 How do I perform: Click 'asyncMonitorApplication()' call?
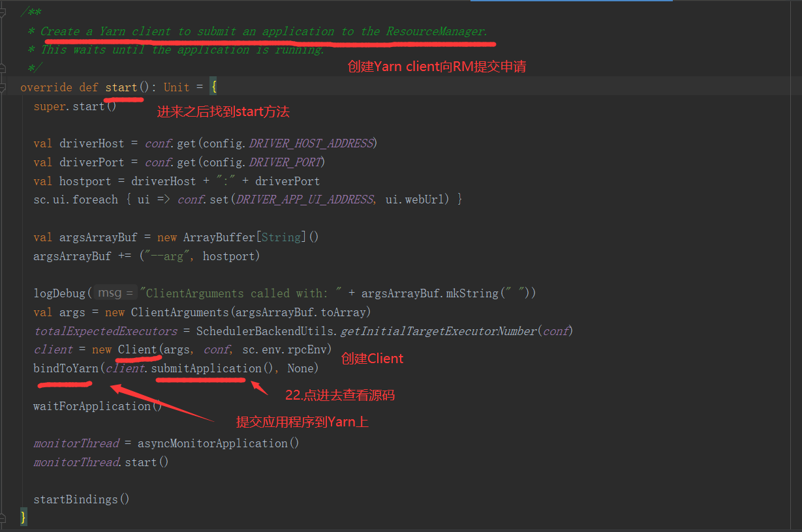(218, 443)
